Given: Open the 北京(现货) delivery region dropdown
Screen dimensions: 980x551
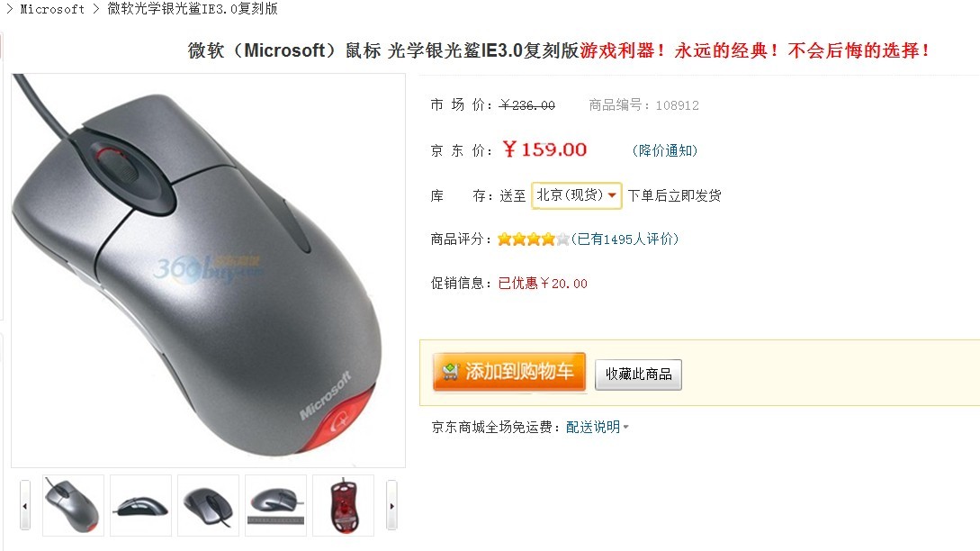Looking at the screenshot, I should click(576, 195).
